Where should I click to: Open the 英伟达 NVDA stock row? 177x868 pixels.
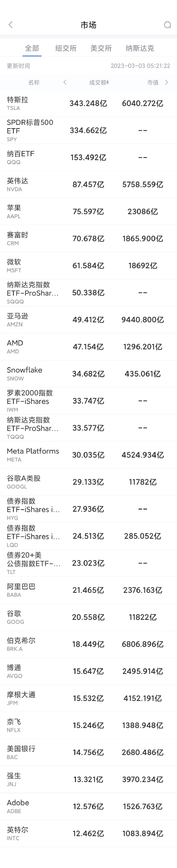click(88, 184)
